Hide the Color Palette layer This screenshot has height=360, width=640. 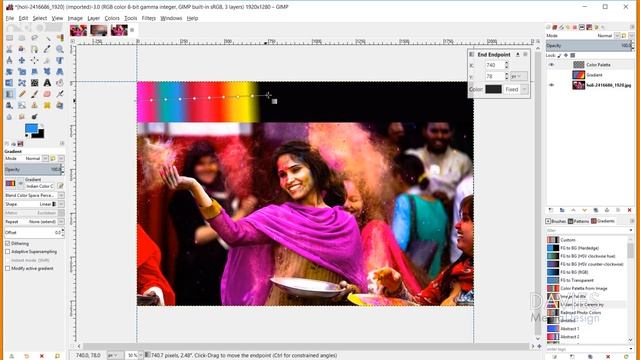[551, 65]
